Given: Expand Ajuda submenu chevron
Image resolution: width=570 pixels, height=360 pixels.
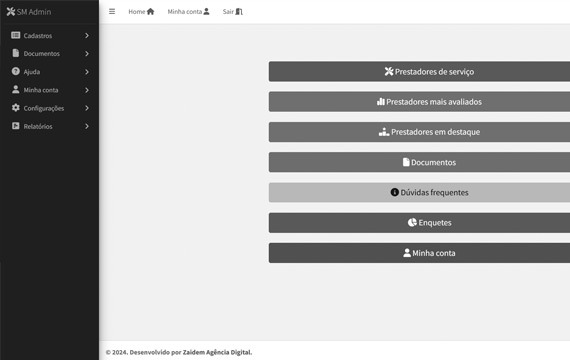Looking at the screenshot, I should click(x=87, y=72).
